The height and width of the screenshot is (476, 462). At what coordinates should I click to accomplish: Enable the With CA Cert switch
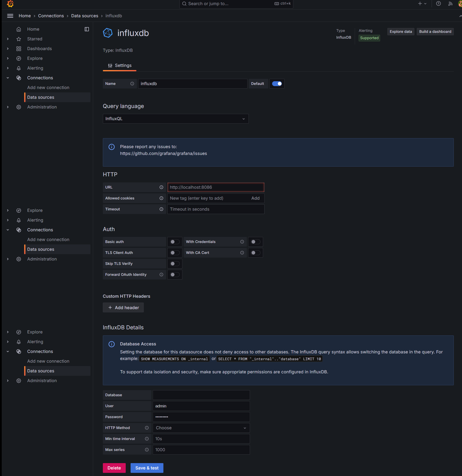[256, 253]
